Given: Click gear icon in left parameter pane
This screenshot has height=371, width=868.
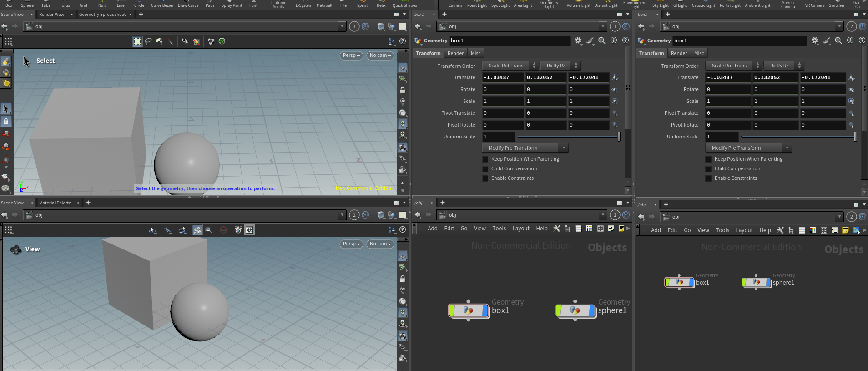Looking at the screenshot, I should coord(578,41).
